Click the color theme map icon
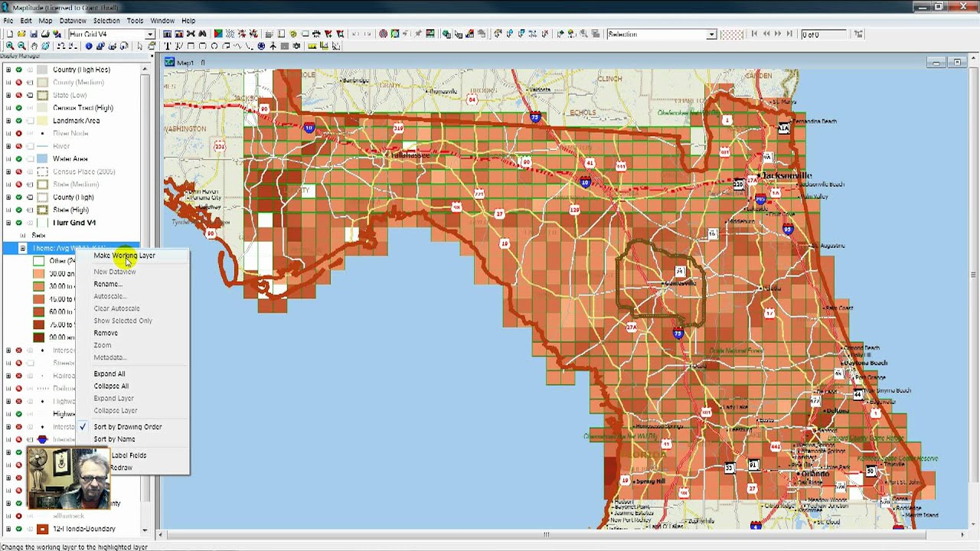 click(x=218, y=34)
